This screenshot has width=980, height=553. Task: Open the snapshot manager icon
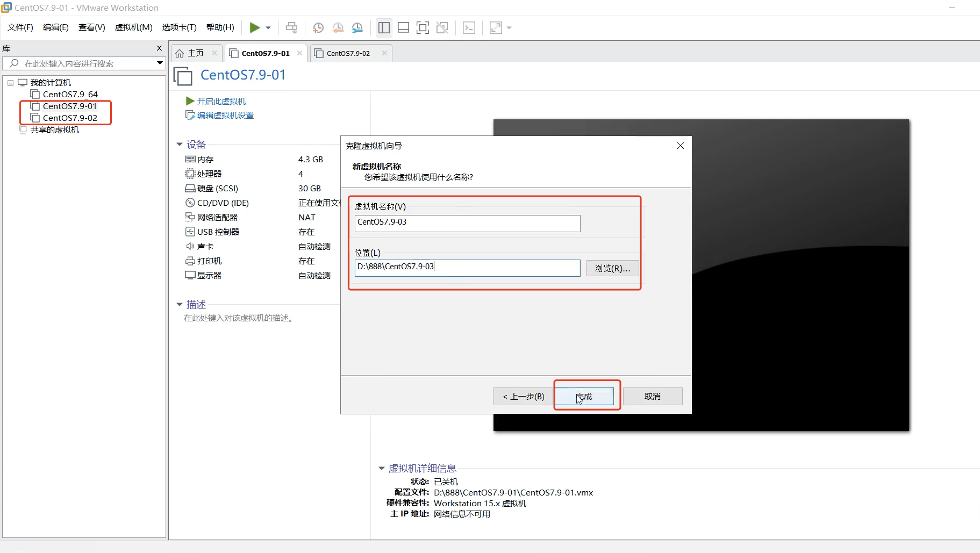pyautogui.click(x=357, y=27)
